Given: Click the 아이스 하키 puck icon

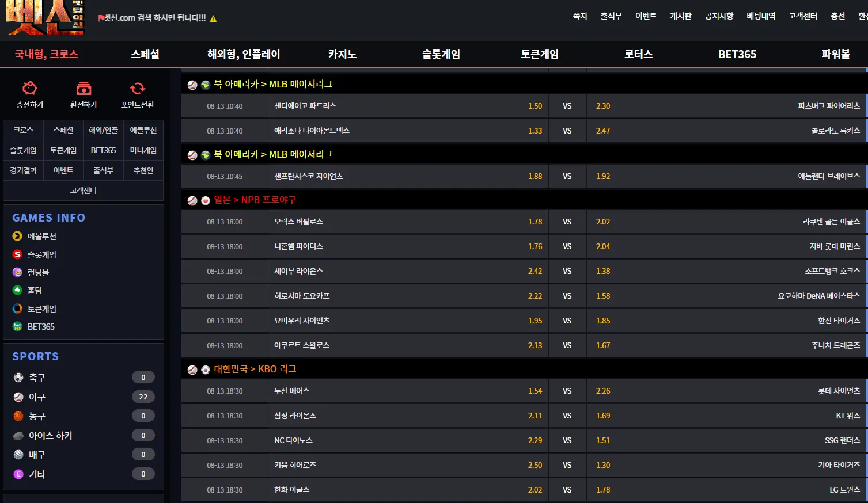Looking at the screenshot, I should (18, 436).
